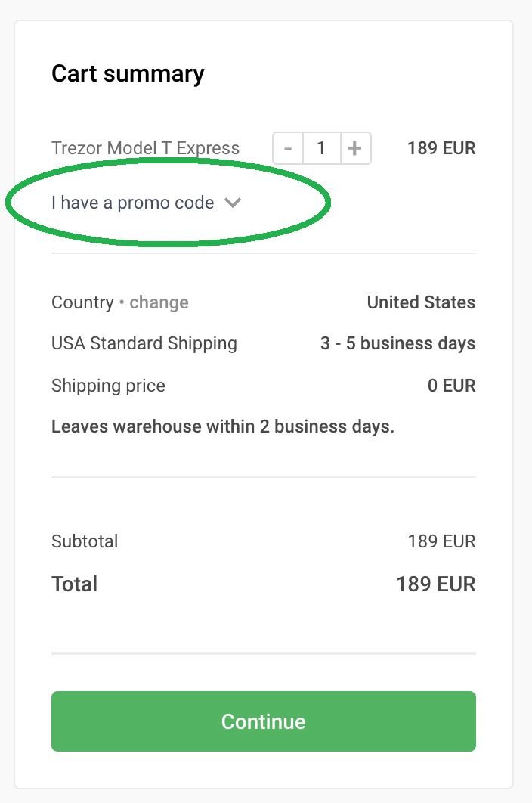Click the quantity field showing 1
Screen dimensions: 532x803
(322, 148)
